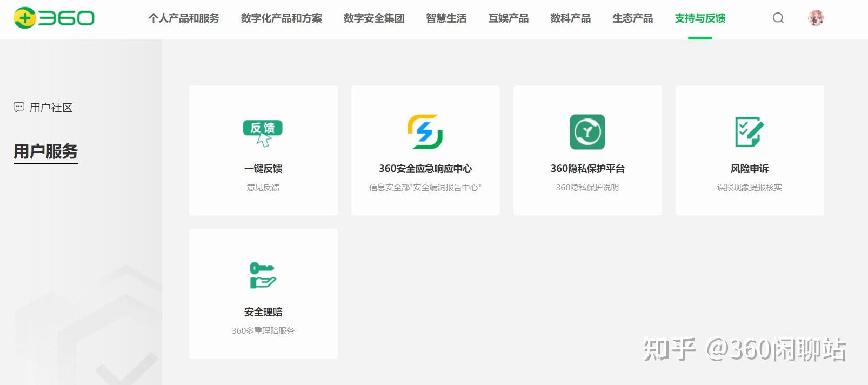Open 数字化产品和方案 menu
The image size is (868, 385).
point(281,18)
